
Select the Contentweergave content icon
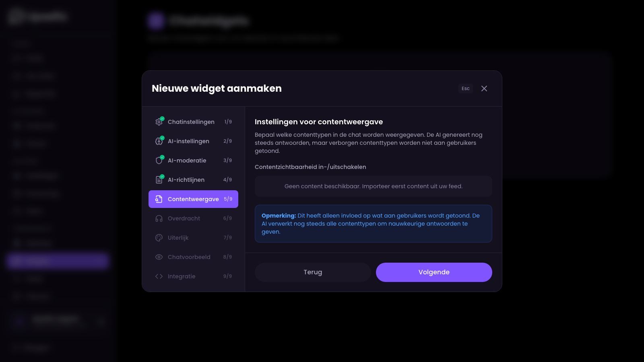(x=159, y=199)
